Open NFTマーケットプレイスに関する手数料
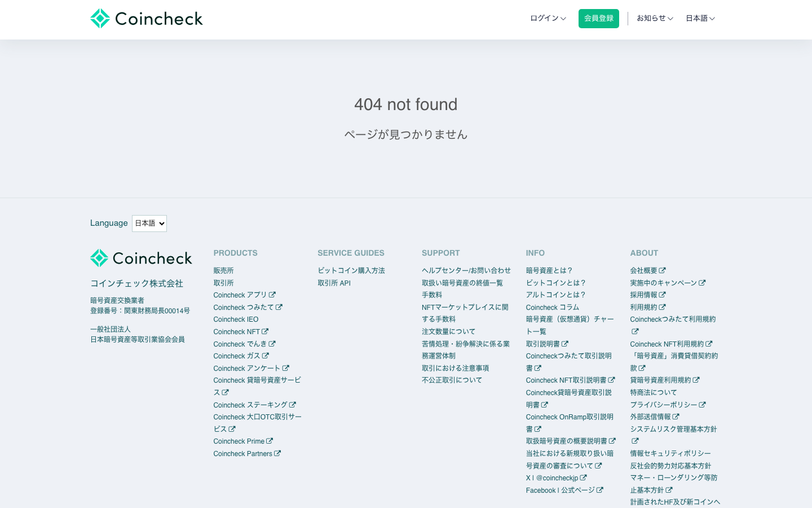812x508 pixels. [x=465, y=313]
